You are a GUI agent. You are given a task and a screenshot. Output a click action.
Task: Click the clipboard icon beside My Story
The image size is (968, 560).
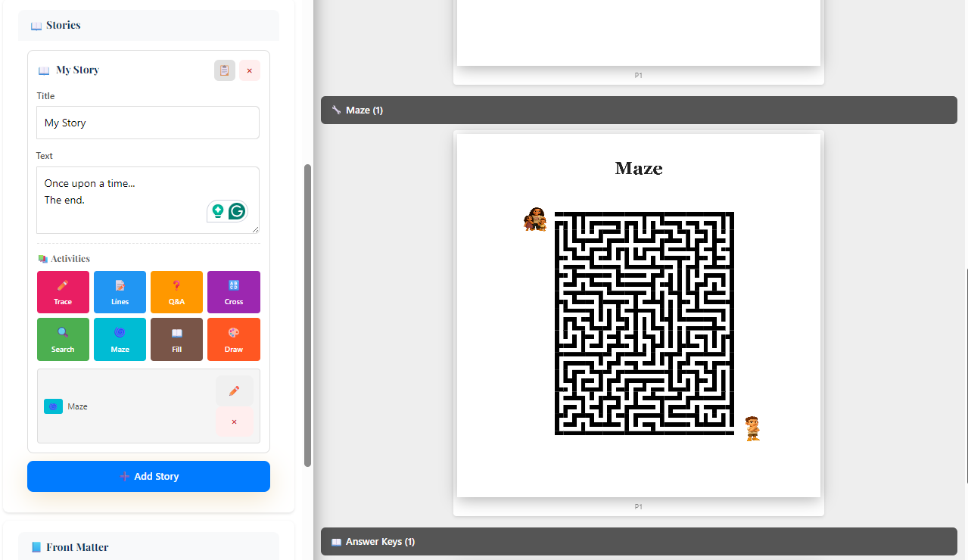click(x=225, y=70)
